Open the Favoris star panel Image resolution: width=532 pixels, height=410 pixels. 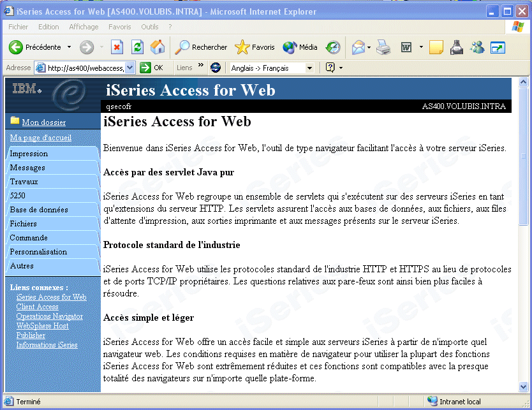(255, 47)
